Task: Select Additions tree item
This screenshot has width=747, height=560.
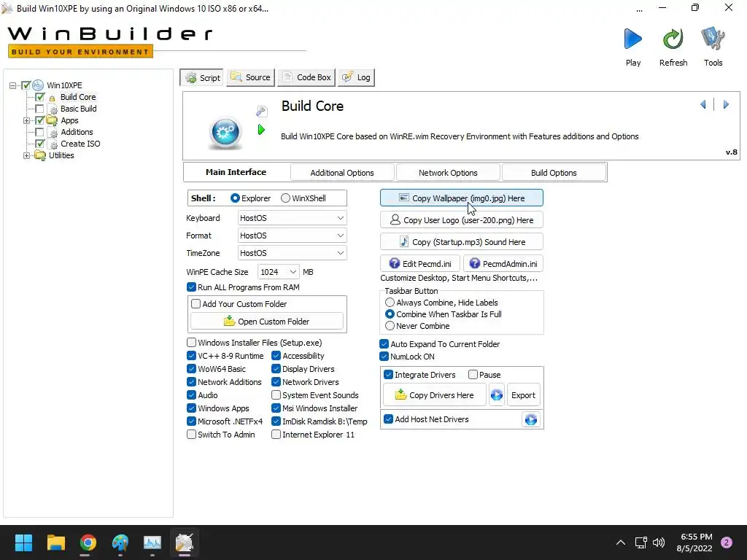Action: click(x=77, y=133)
